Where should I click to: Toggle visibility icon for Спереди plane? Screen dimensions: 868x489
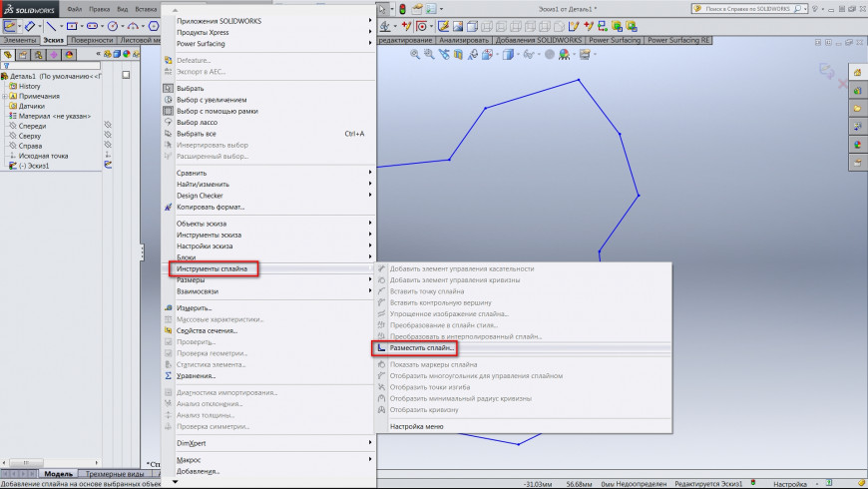(108, 126)
